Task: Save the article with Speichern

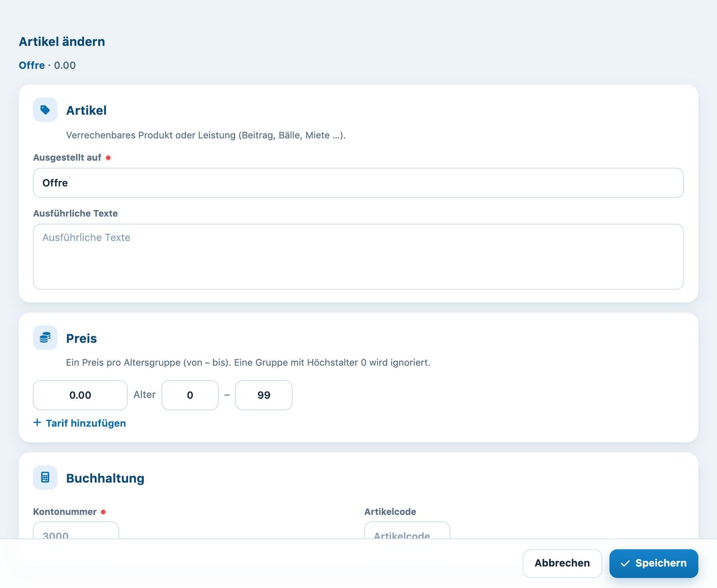Action: pyautogui.click(x=653, y=563)
